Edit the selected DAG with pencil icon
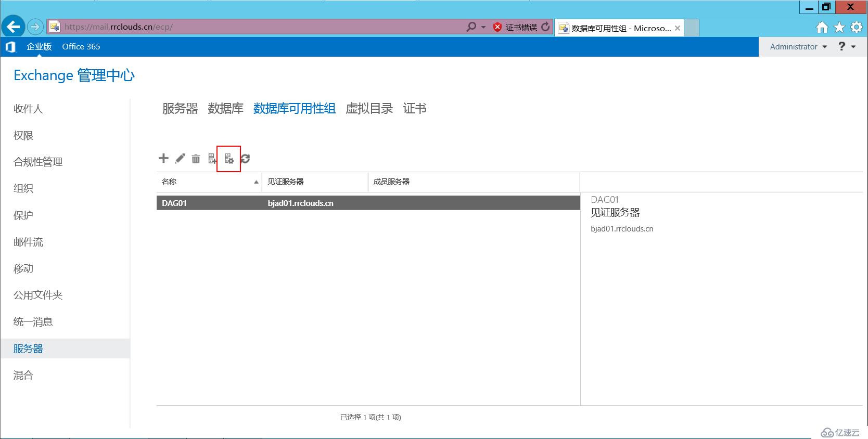The width and height of the screenshot is (868, 439). click(x=180, y=159)
